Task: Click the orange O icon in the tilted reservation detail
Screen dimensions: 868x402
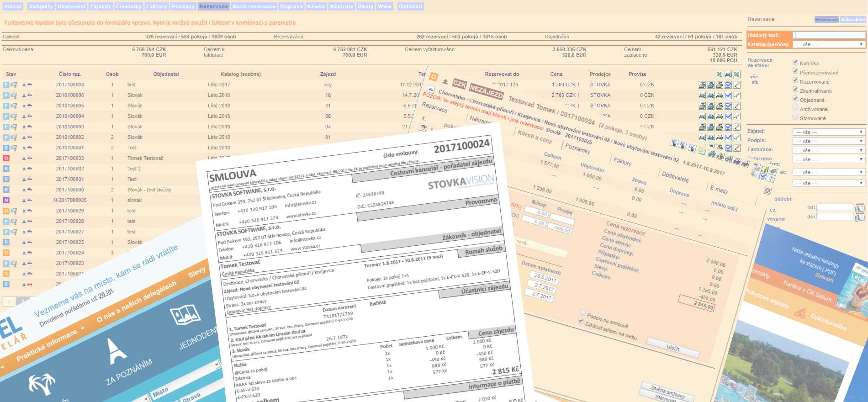Action: 434,77
